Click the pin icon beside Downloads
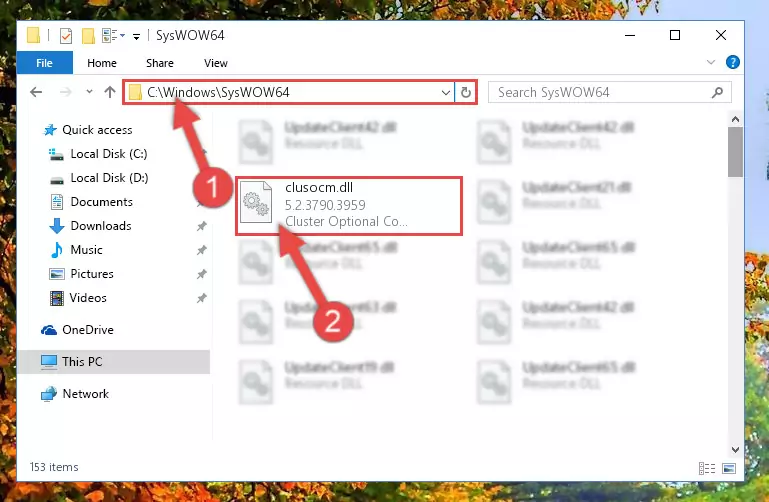The width and height of the screenshot is (769, 502). click(x=202, y=226)
